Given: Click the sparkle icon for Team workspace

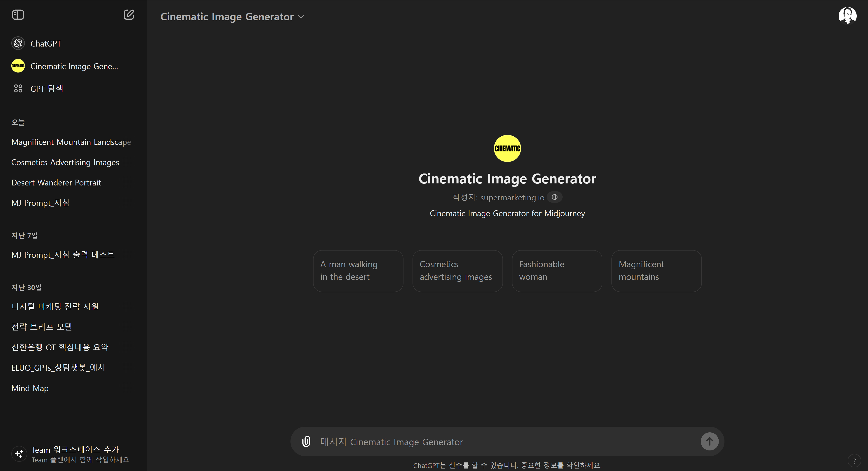Looking at the screenshot, I should pos(19,454).
